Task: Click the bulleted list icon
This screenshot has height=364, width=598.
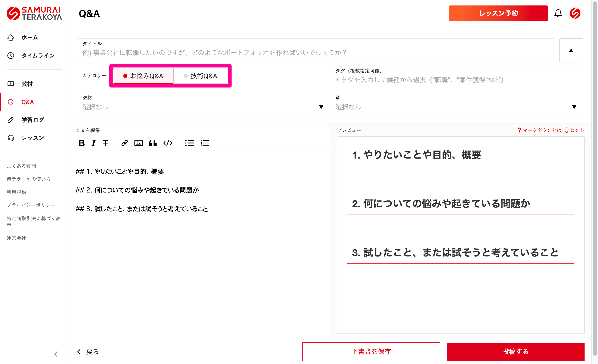Action: click(190, 143)
